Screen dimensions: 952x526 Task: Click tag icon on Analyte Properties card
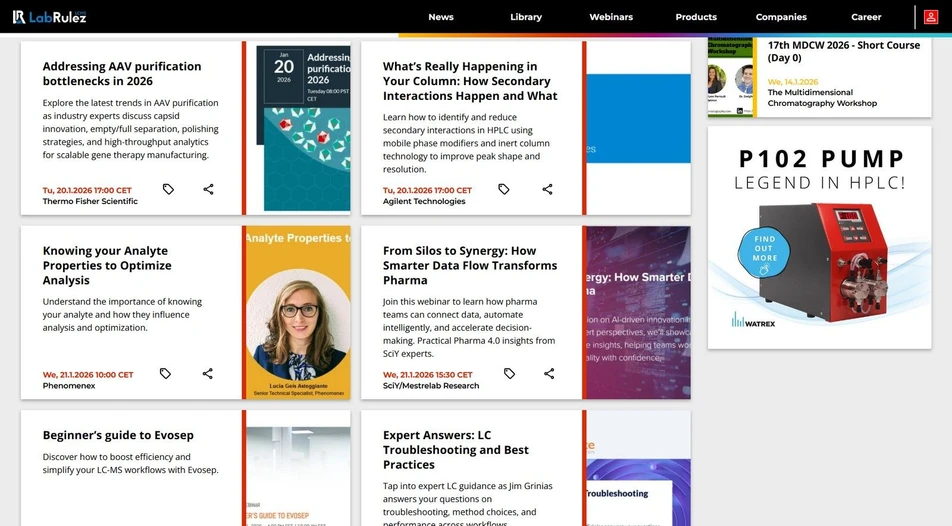pyautogui.click(x=166, y=374)
